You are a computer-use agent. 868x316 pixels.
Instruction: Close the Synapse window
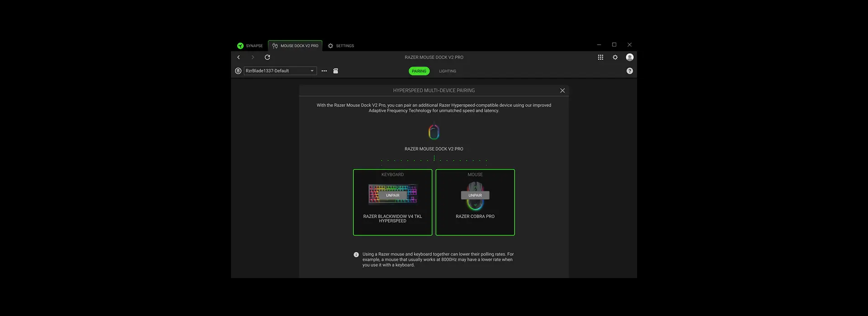pos(629,45)
